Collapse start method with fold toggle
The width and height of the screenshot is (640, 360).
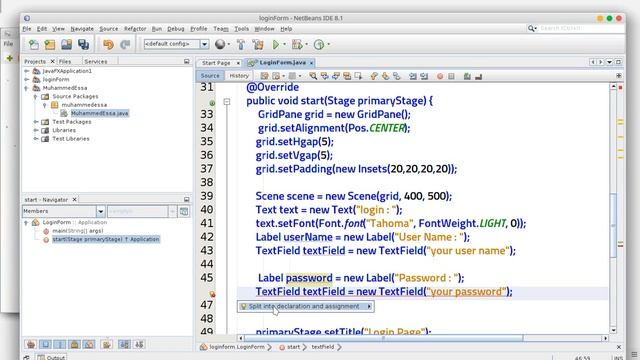tap(227, 101)
